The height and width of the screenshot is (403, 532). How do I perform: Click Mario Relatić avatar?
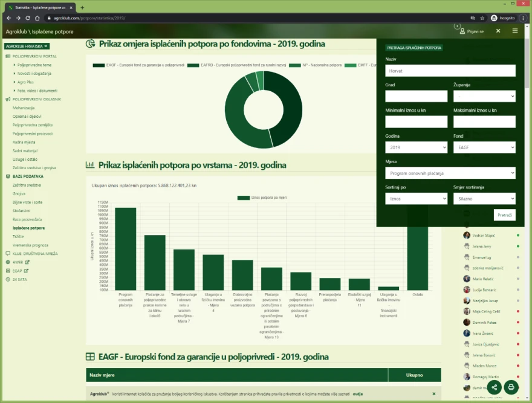click(467, 279)
